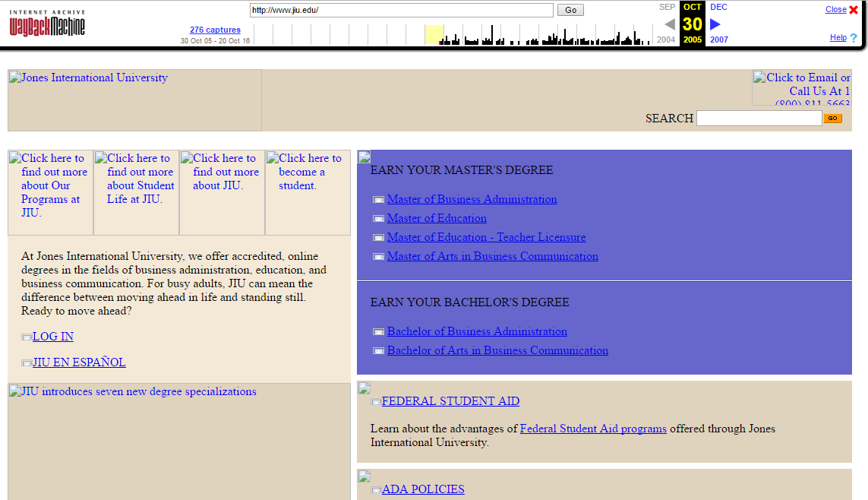
Task: Open seven new degree specializations image
Action: pyautogui.click(x=179, y=441)
